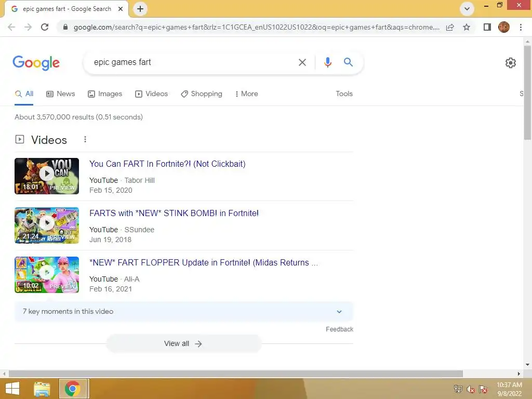Open Google quick settings gear
Image resolution: width=532 pixels, height=399 pixels.
click(511, 63)
